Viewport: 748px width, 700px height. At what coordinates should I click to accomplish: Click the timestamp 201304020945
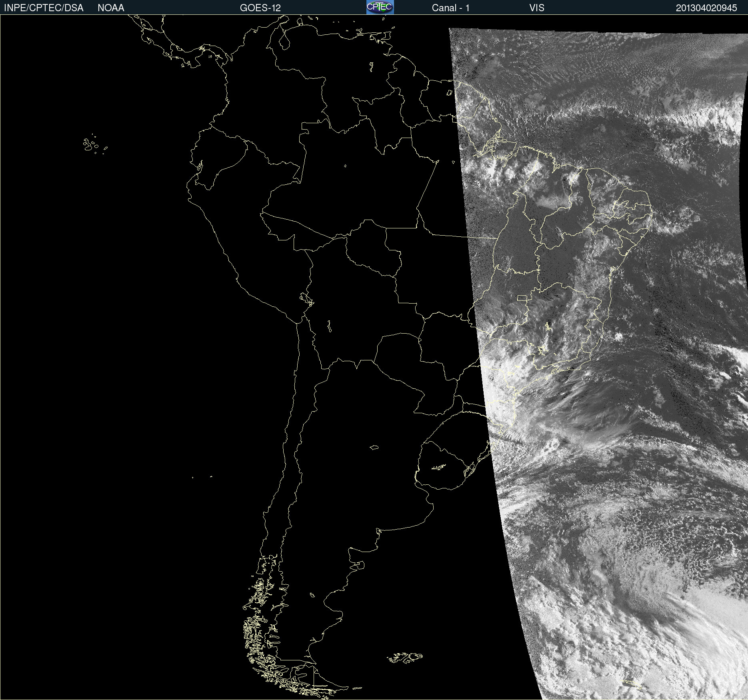[706, 8]
